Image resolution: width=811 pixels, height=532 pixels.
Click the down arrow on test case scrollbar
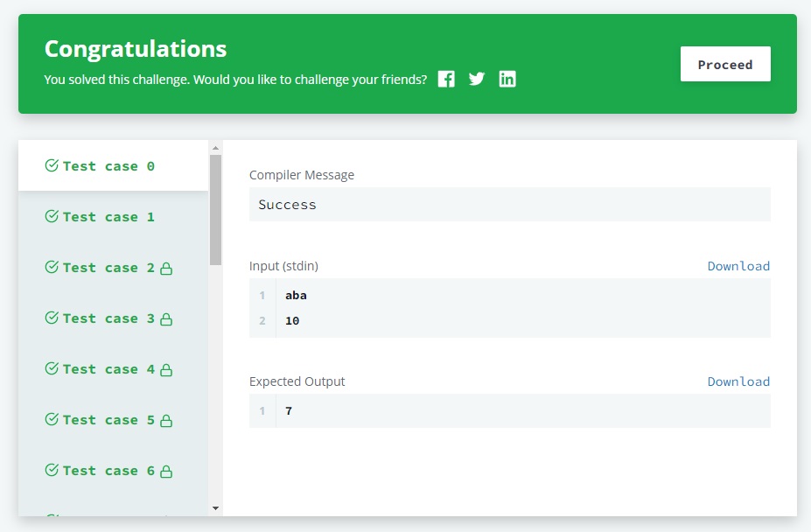tap(214, 507)
